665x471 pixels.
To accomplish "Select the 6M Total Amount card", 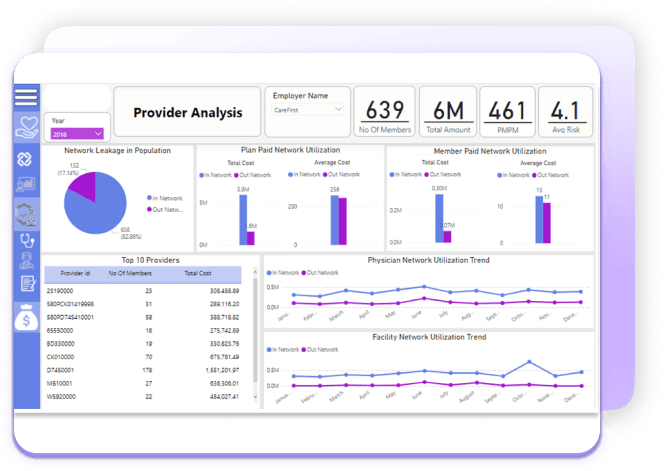I will click(x=448, y=112).
